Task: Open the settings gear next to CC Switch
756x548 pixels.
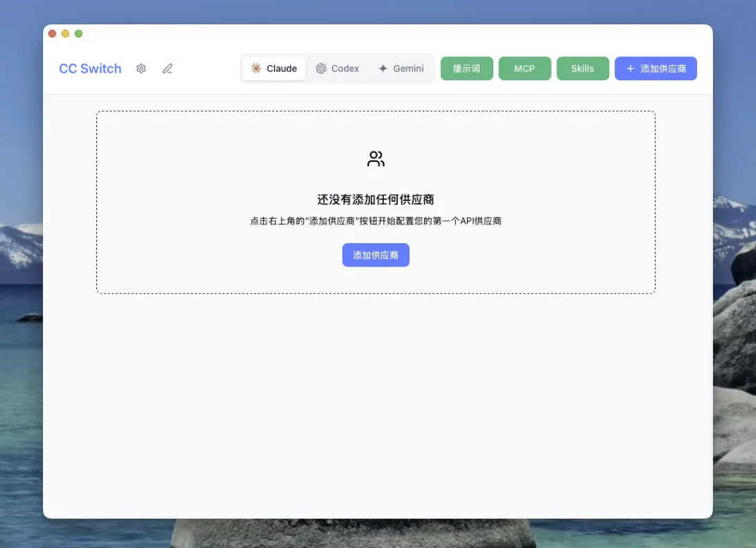Action: [x=141, y=68]
